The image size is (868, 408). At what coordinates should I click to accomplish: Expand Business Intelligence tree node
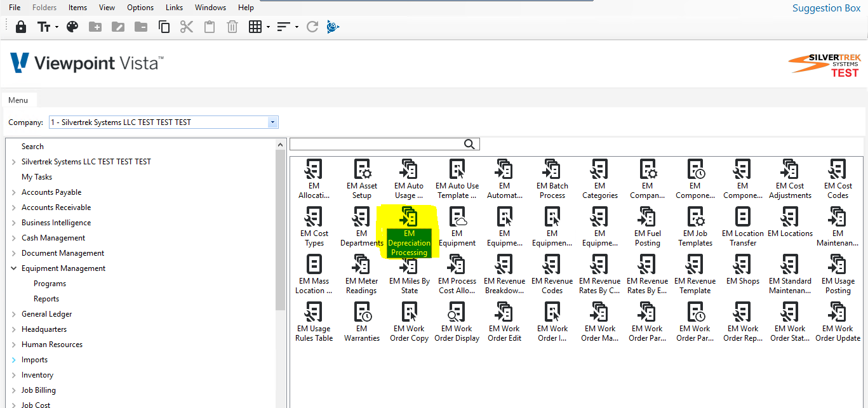[x=14, y=223]
